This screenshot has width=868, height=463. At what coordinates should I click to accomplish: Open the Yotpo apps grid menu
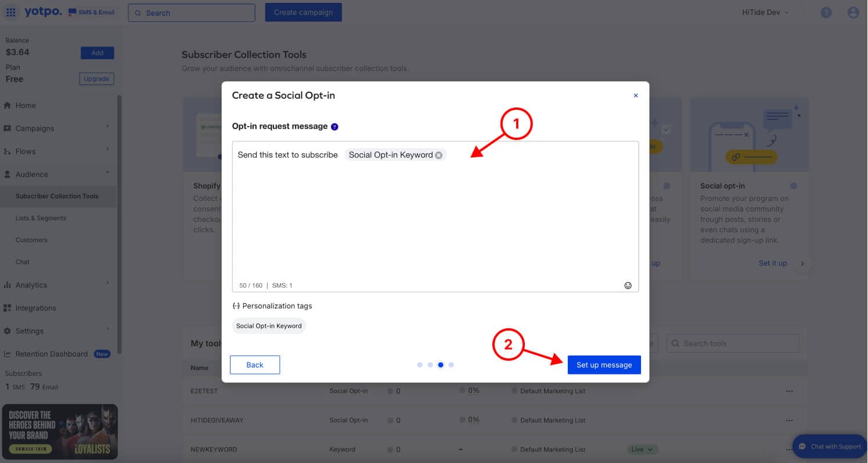coord(11,12)
